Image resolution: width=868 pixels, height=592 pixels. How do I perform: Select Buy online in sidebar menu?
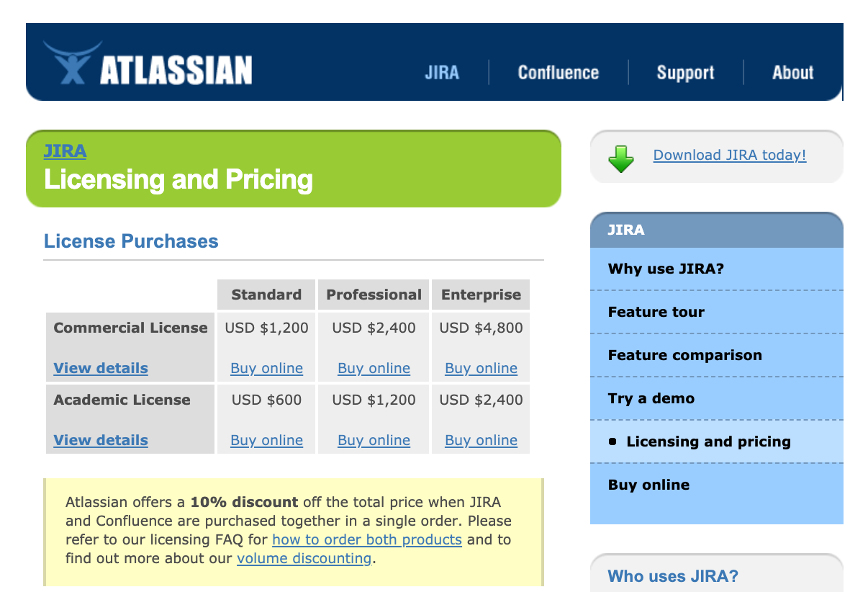pos(717,485)
